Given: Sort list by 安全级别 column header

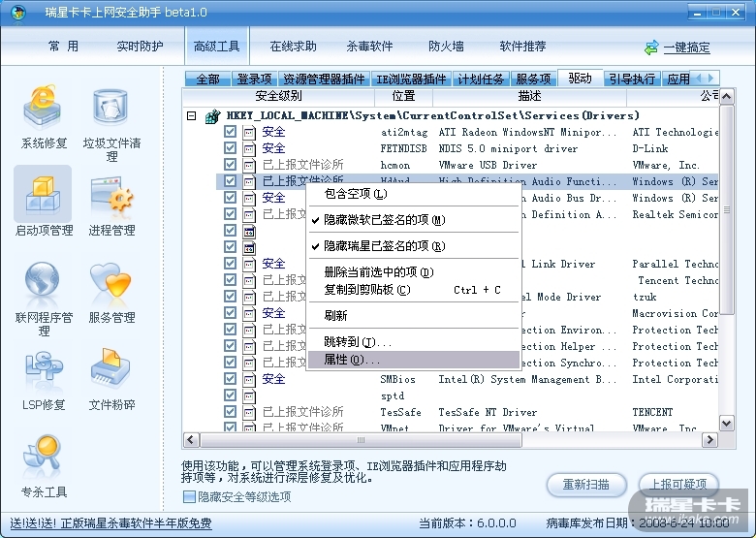Looking at the screenshot, I should (279, 96).
